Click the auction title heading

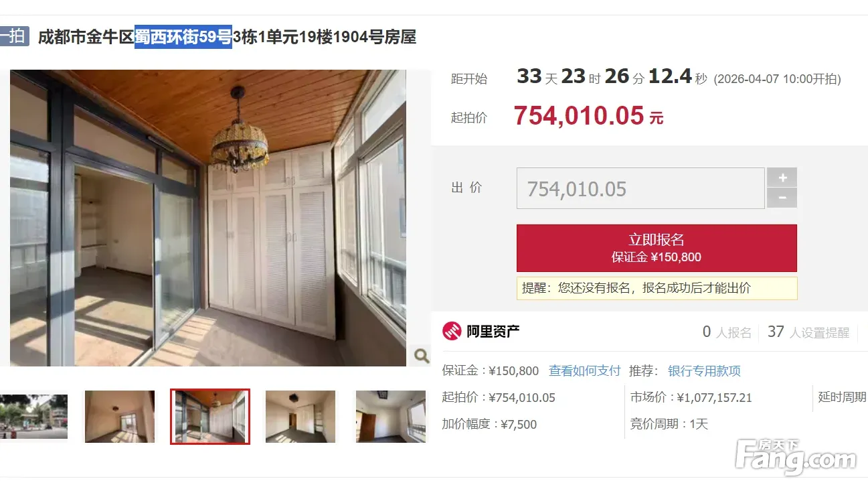pyautogui.click(x=227, y=37)
